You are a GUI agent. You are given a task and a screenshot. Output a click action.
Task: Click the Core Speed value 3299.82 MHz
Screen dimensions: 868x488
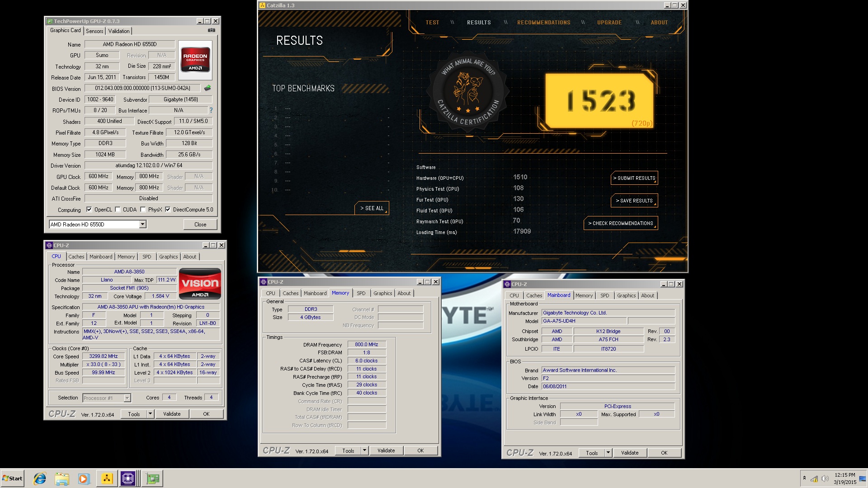tap(104, 356)
